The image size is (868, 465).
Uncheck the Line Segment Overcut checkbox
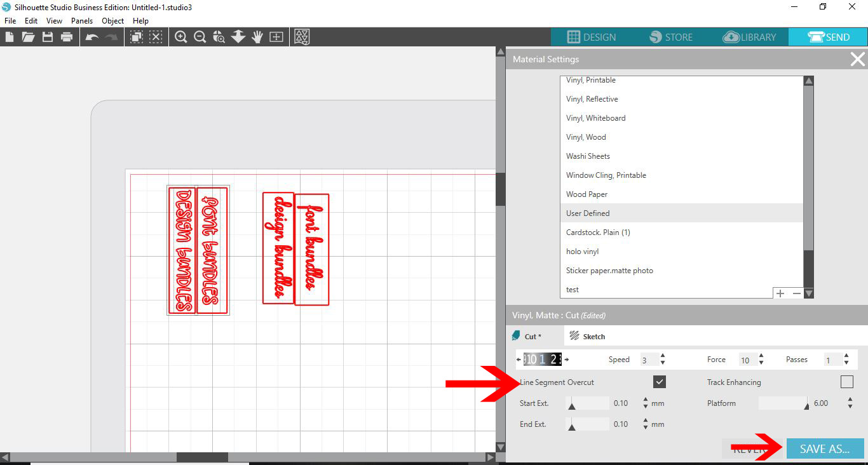[660, 382]
